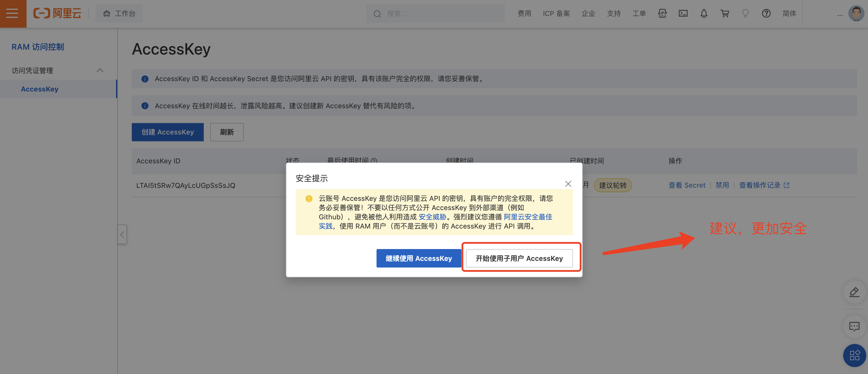The width and height of the screenshot is (868, 374).
Task: Select AccessKey in the sidebar
Action: (x=40, y=89)
